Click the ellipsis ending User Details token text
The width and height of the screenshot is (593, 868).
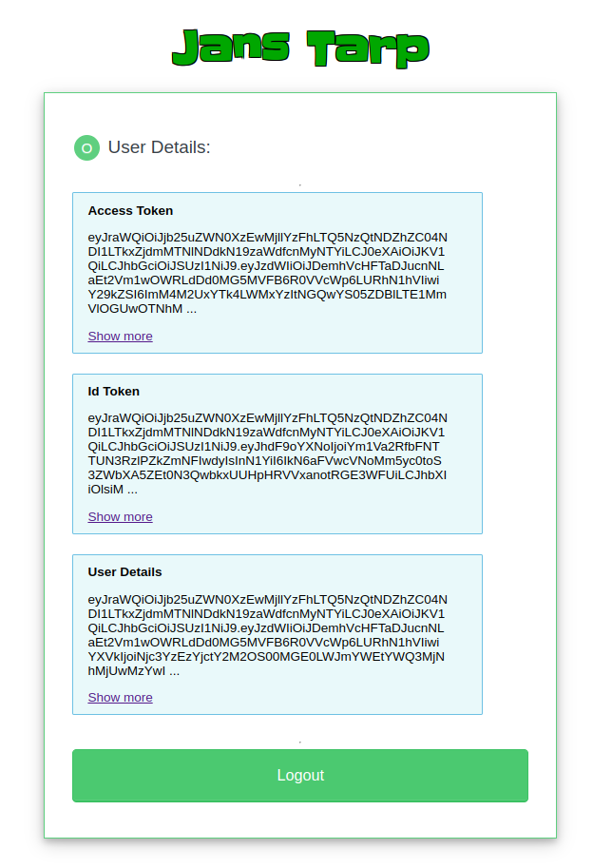point(174,670)
